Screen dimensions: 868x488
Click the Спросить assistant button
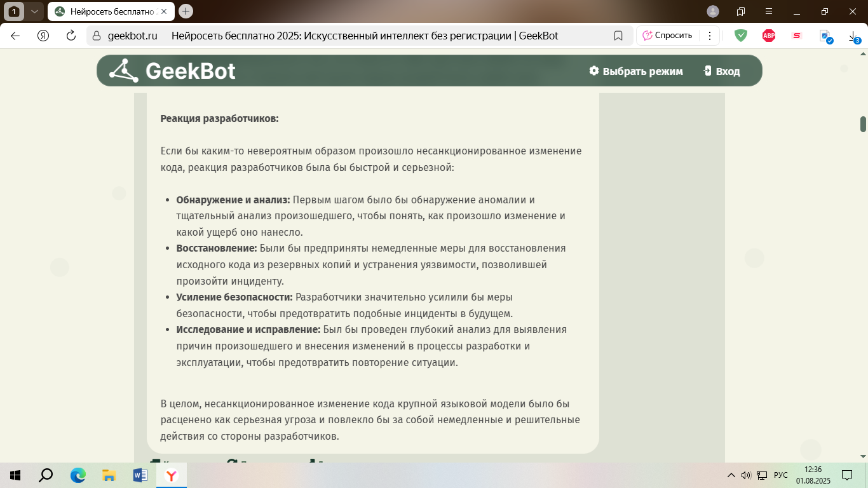pyautogui.click(x=667, y=36)
